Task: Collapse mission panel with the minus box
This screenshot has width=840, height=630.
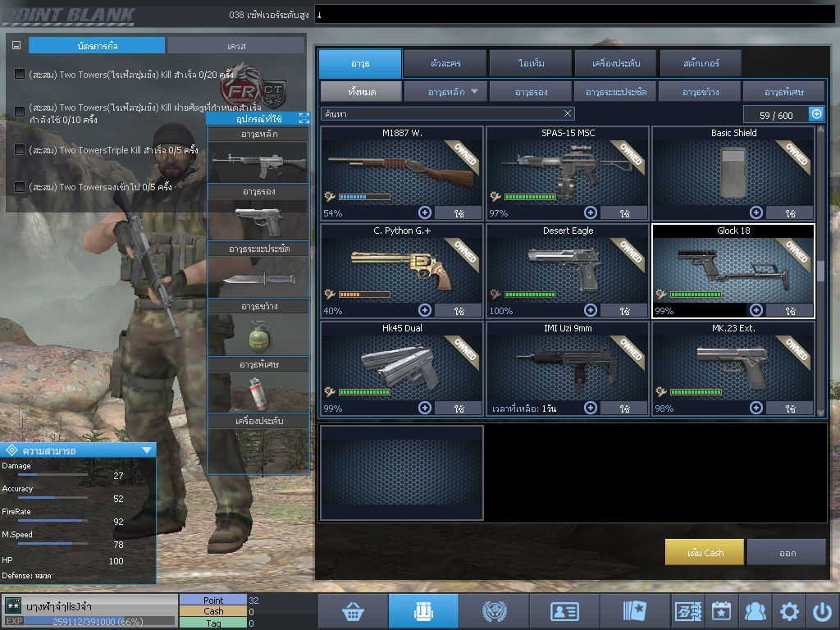Action: (16, 46)
